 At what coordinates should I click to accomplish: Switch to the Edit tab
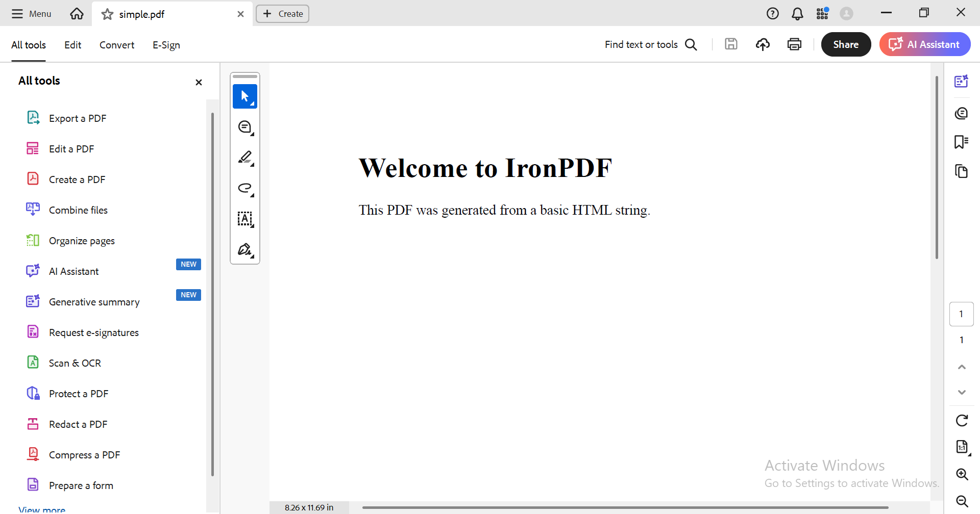point(72,45)
